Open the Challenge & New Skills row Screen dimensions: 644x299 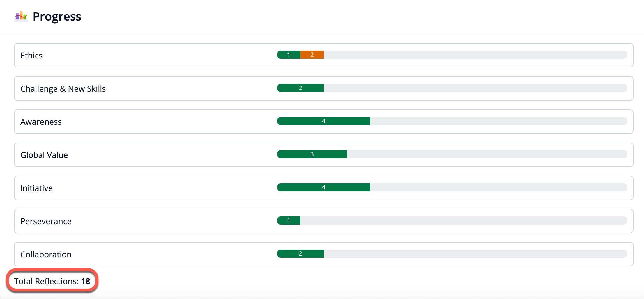(x=63, y=89)
